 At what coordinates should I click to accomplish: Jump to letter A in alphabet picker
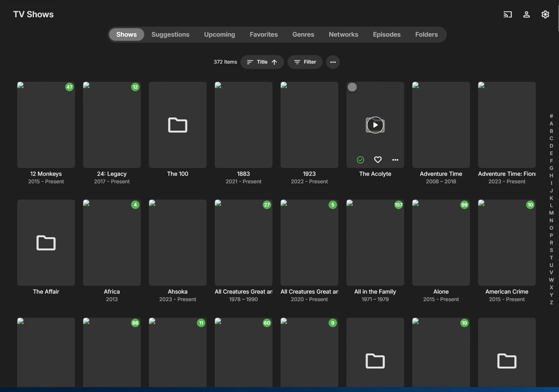pyautogui.click(x=551, y=123)
